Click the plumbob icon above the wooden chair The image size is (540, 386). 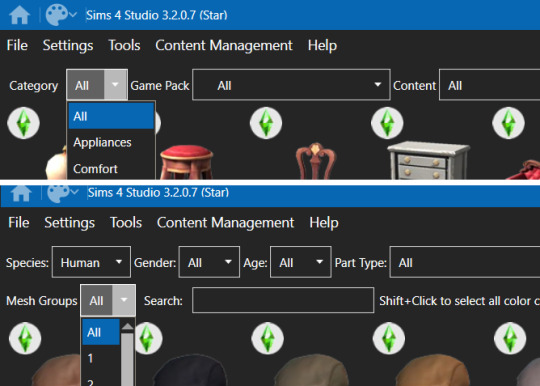[x=266, y=123]
